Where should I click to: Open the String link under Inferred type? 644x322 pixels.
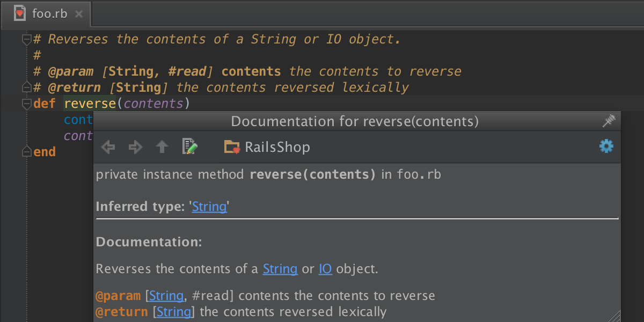[x=209, y=207]
